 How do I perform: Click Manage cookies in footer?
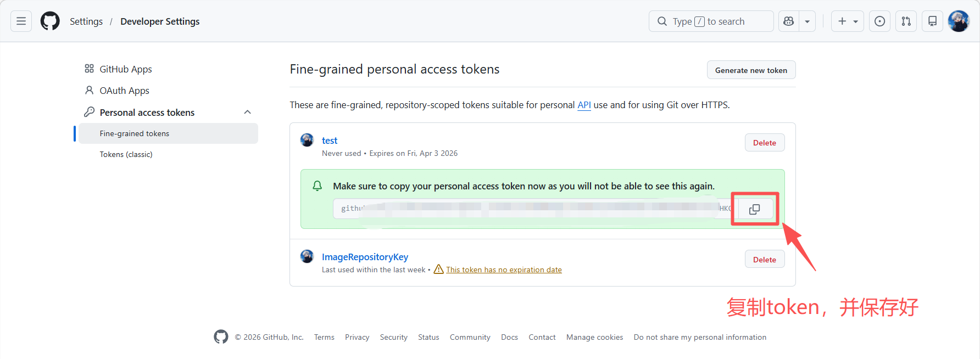tap(594, 337)
